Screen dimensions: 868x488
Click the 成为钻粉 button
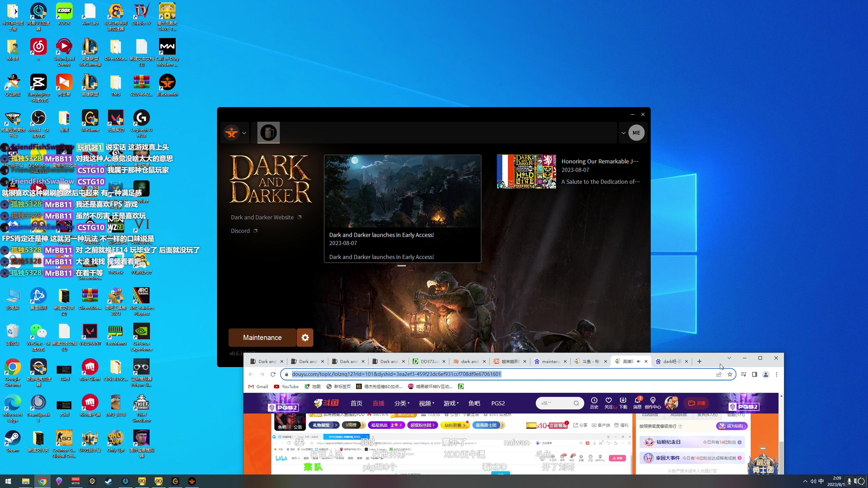(732, 426)
